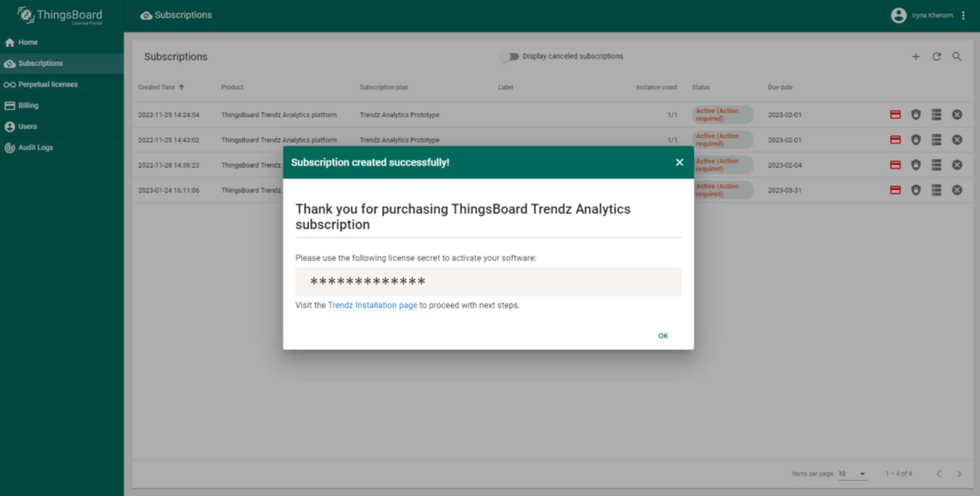Add a new subscription with plus icon
The height and width of the screenshot is (496, 980).
pyautogui.click(x=915, y=57)
